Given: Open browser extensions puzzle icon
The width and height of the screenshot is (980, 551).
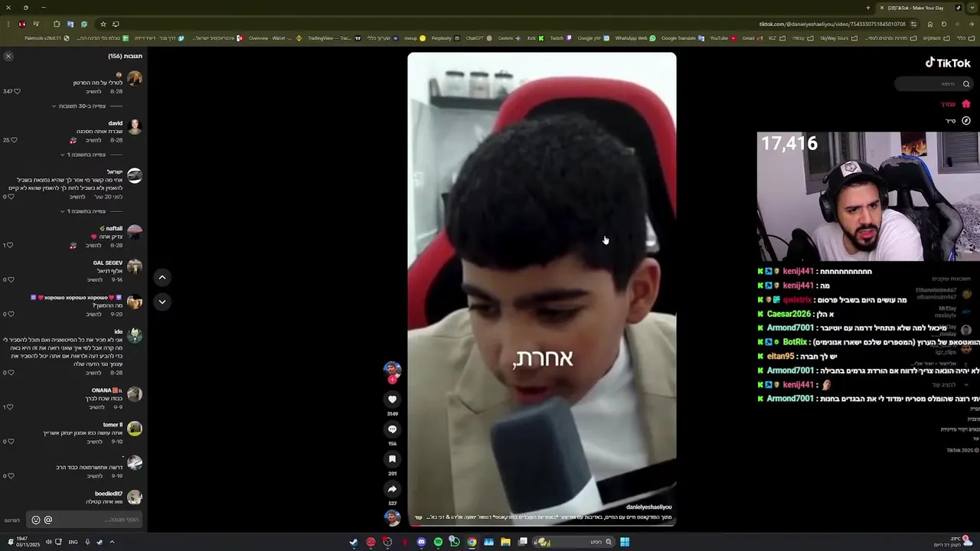Looking at the screenshot, I should pyautogui.click(x=57, y=24).
